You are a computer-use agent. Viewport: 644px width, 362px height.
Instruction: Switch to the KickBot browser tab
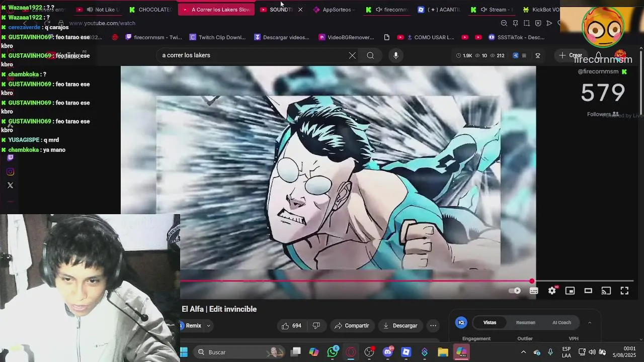click(x=541, y=10)
